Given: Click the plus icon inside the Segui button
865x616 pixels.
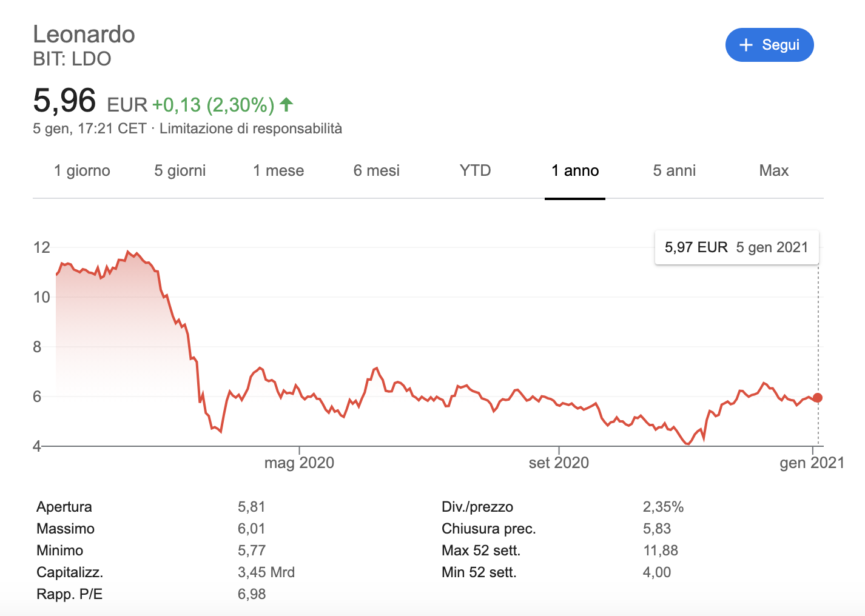Looking at the screenshot, I should [x=745, y=44].
